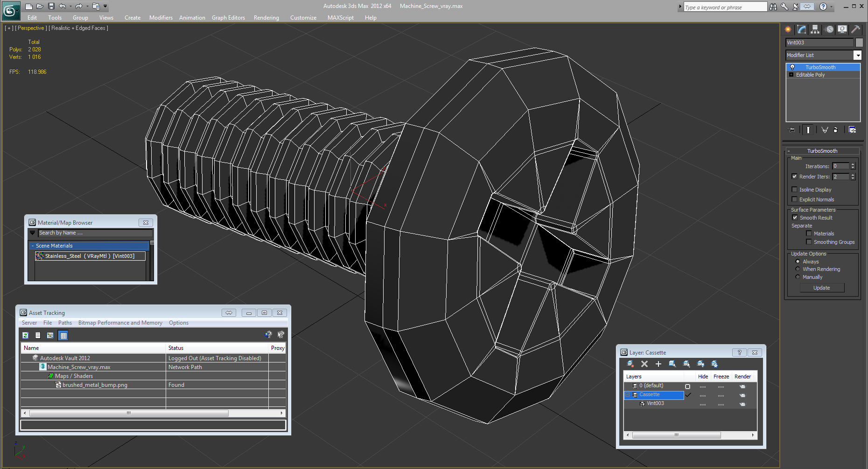This screenshot has width=868, height=469.
Task: Open the Modify command panel tab
Action: (x=802, y=29)
